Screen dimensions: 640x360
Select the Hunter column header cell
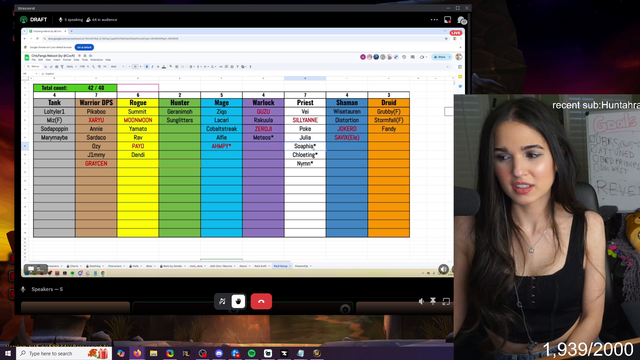click(x=180, y=103)
